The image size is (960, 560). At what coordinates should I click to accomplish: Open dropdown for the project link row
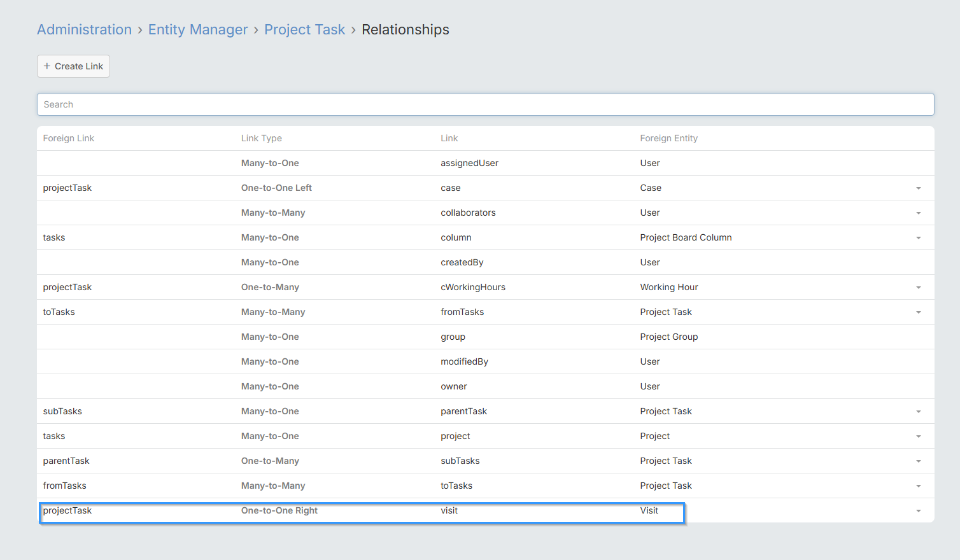918,437
